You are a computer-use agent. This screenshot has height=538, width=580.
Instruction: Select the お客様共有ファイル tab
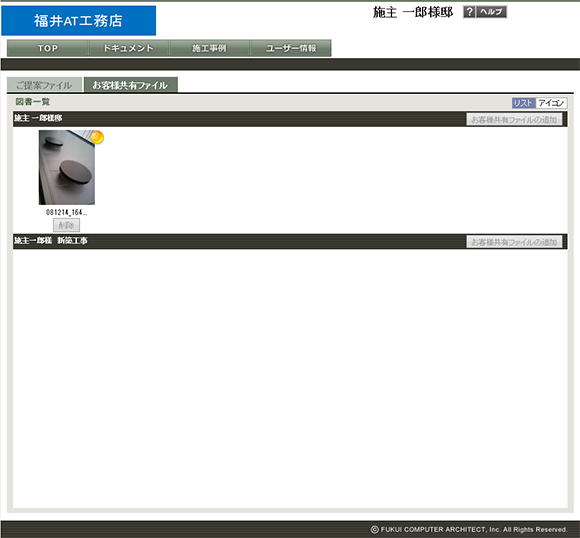point(131,85)
